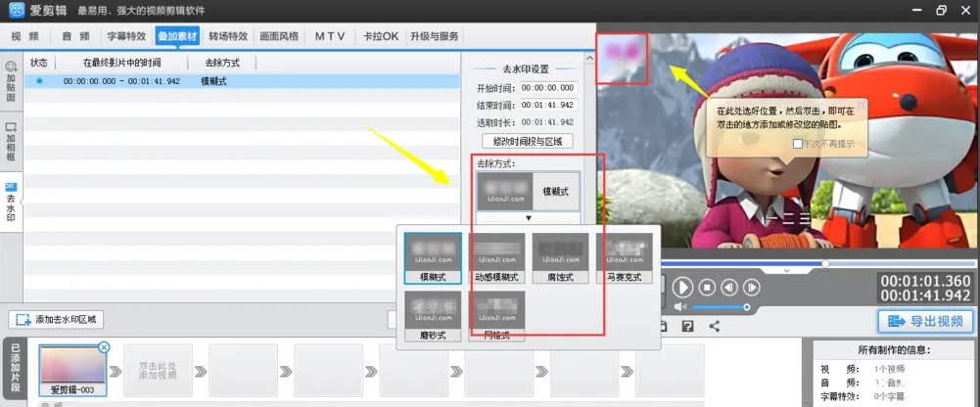Open the 音频 tab

[x=75, y=36]
